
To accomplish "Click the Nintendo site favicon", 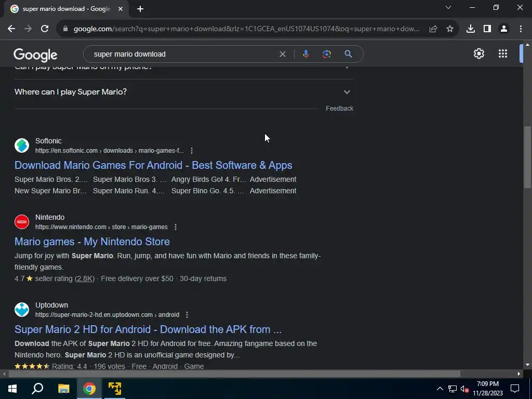I will (x=22, y=222).
